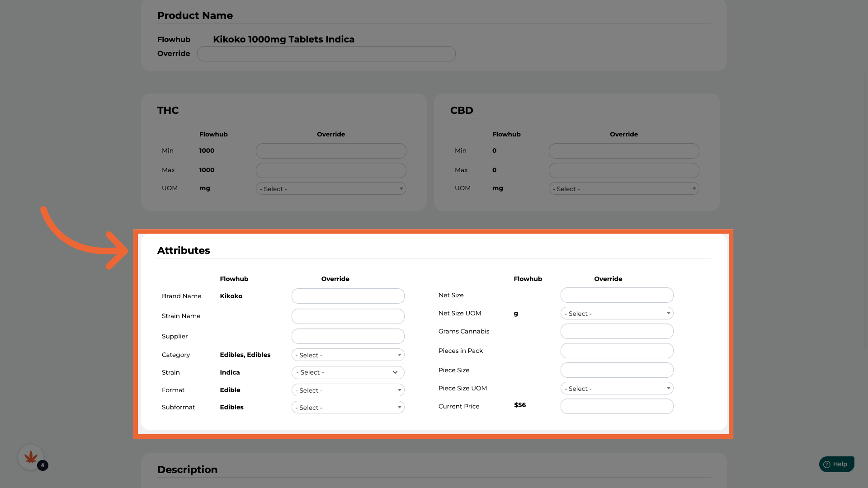Open the Format override dropdown
This screenshot has height=488, width=868.
[348, 390]
